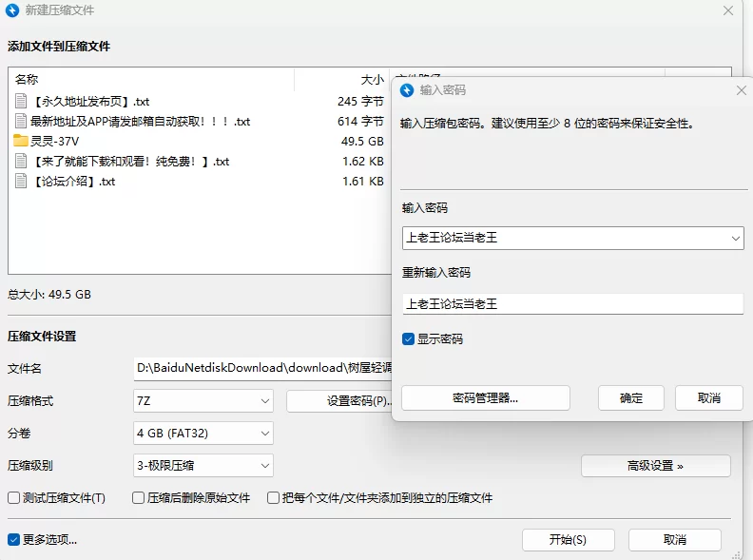The image size is (753, 560).
Task: Enable 测试压缩文件(T) checkbox
Action: click(x=13, y=498)
